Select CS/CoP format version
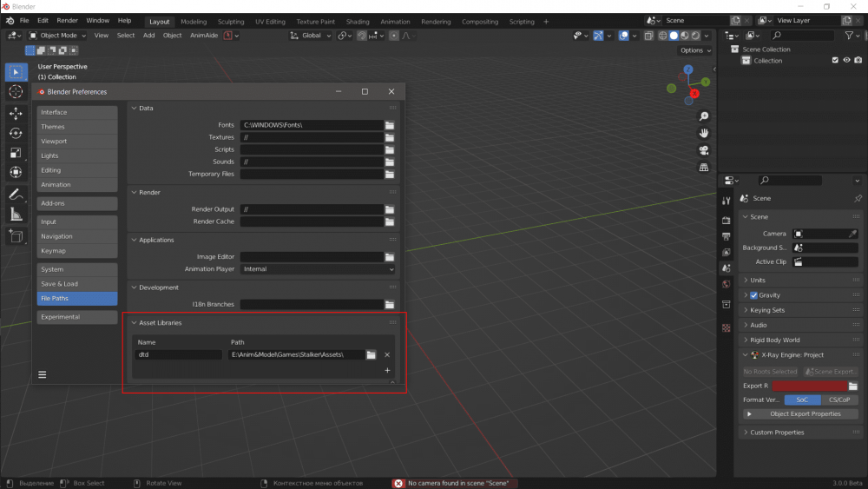The width and height of the screenshot is (868, 489). (x=838, y=400)
